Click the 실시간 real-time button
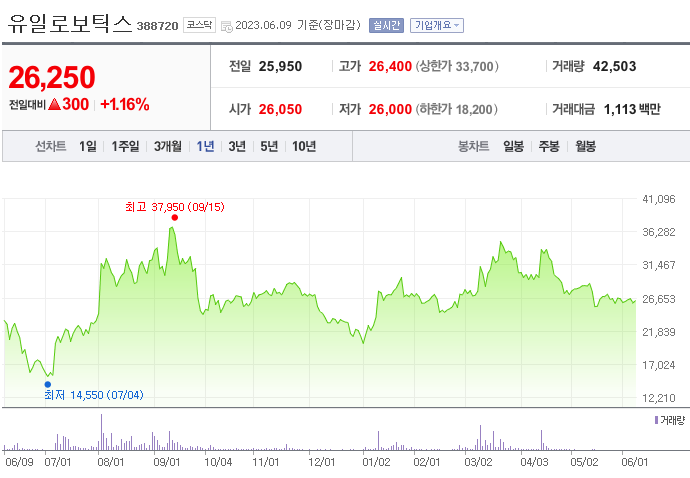690x478 pixels. (x=386, y=26)
